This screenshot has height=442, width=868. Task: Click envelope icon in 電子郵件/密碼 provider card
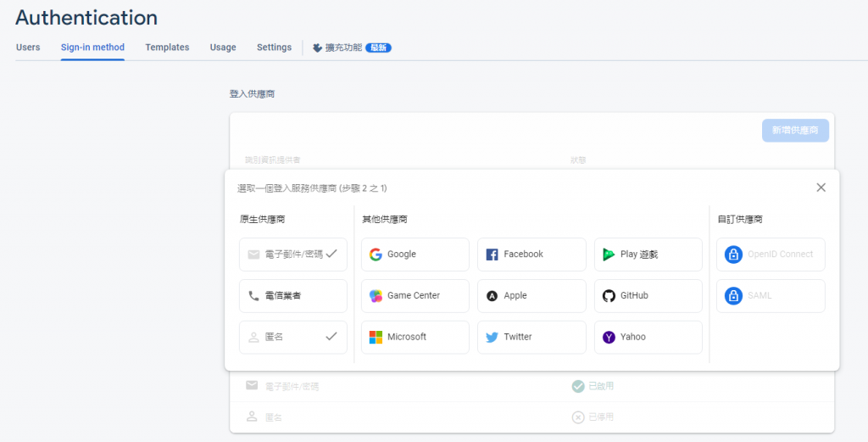(253, 255)
